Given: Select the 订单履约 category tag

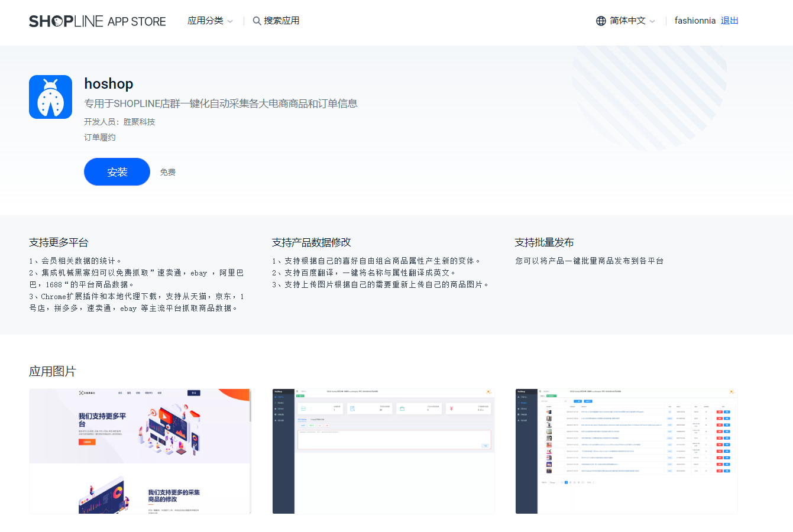Looking at the screenshot, I should 100,137.
